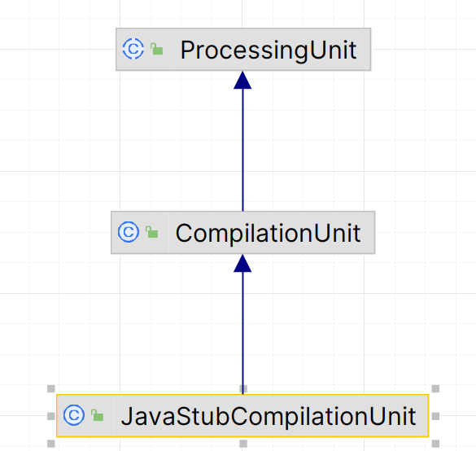476x451 pixels.
Task: Click the inheritance arrowhead pointing to ProcessingUnit
Action: pyautogui.click(x=242, y=80)
